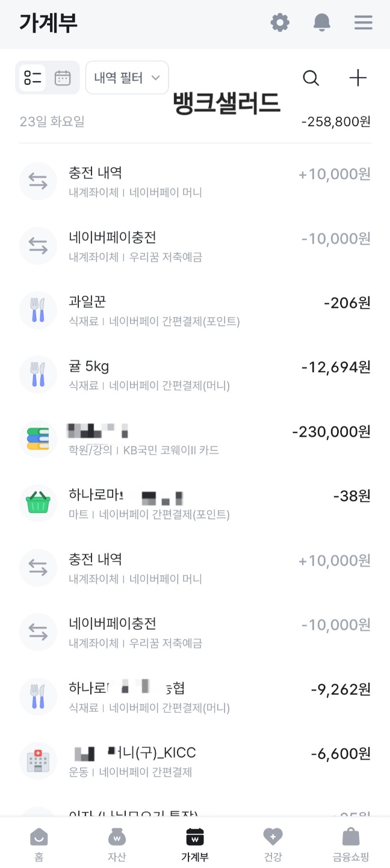The image size is (390, 868).
Task: Open the hamburger menu
Action: pyautogui.click(x=363, y=22)
